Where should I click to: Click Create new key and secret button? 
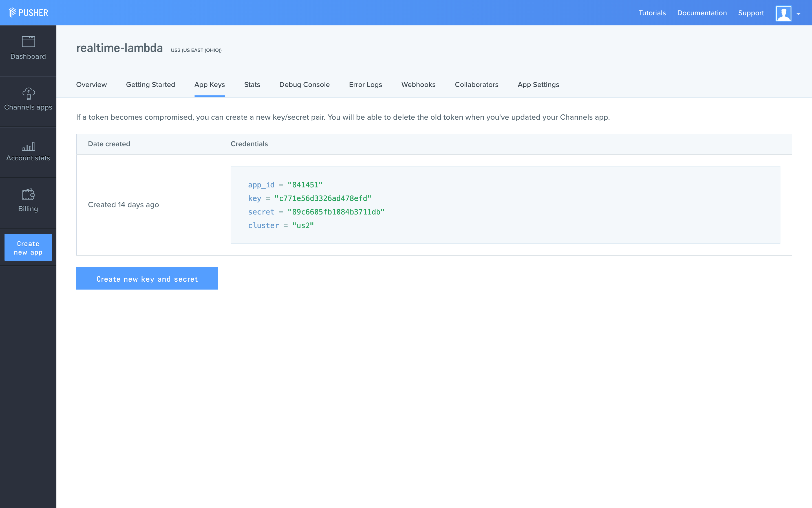pos(147,279)
